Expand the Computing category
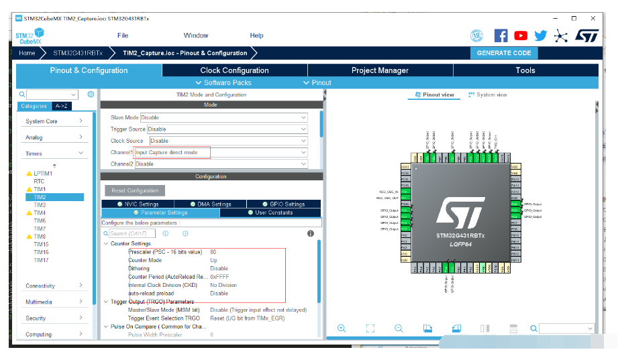The width and height of the screenshot is (618, 364). [54, 334]
